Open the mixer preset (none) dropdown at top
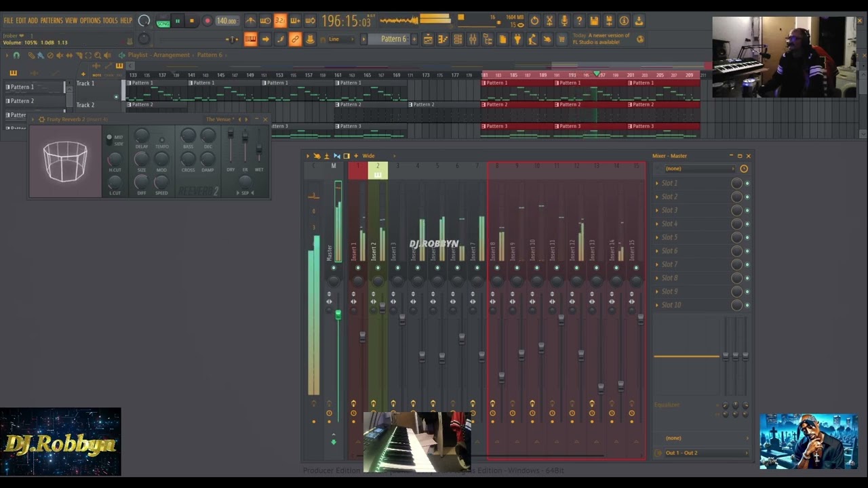Screen dimensions: 868x488 pos(698,168)
